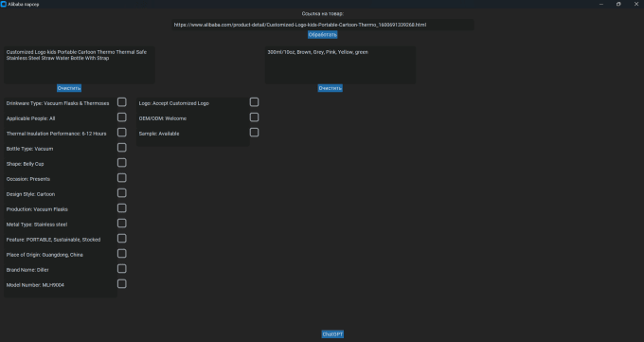This screenshot has width=644, height=342.
Task: Clear the variants box with Очистить
Action: (x=331, y=88)
